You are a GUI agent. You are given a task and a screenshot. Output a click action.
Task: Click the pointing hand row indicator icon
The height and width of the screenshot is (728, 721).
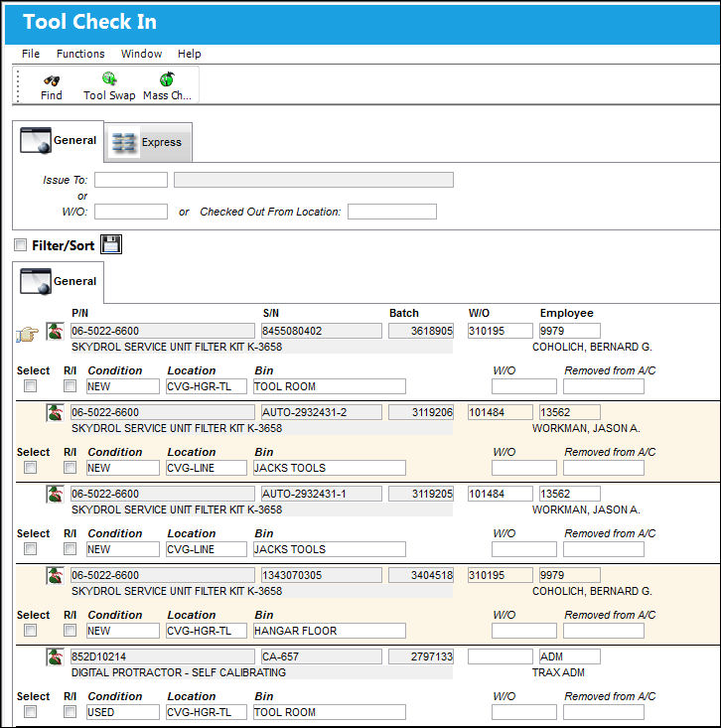coord(27,334)
